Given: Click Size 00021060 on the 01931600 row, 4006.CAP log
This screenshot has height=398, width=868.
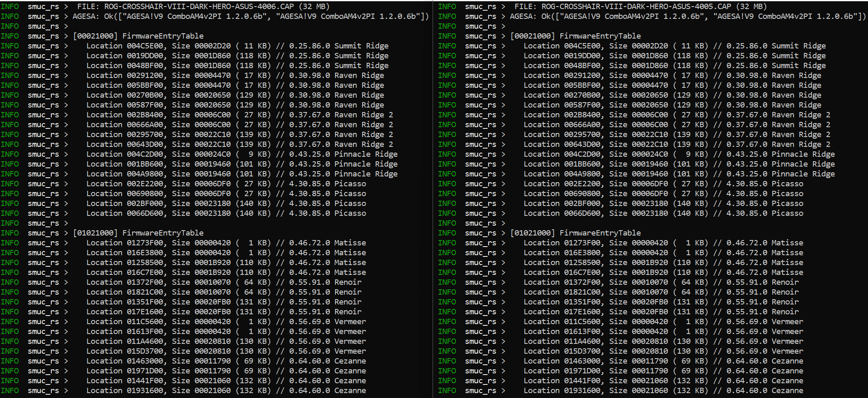Looking at the screenshot, I should [201, 391].
